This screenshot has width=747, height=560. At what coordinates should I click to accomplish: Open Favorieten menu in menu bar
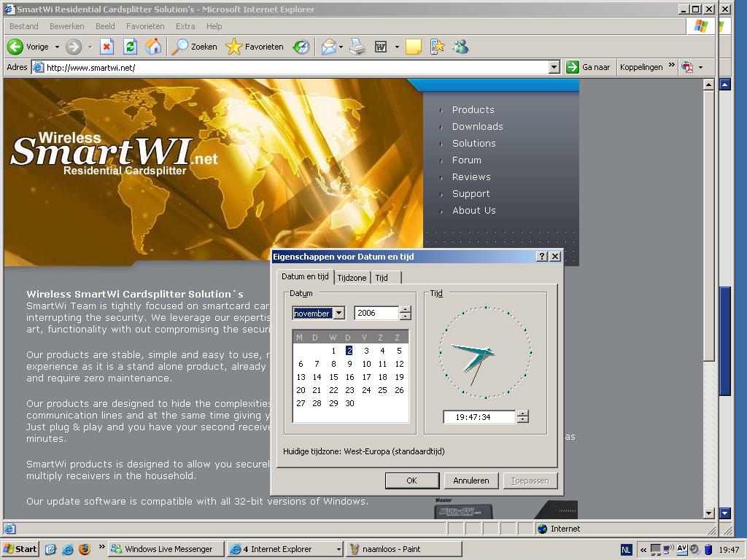pos(145,26)
